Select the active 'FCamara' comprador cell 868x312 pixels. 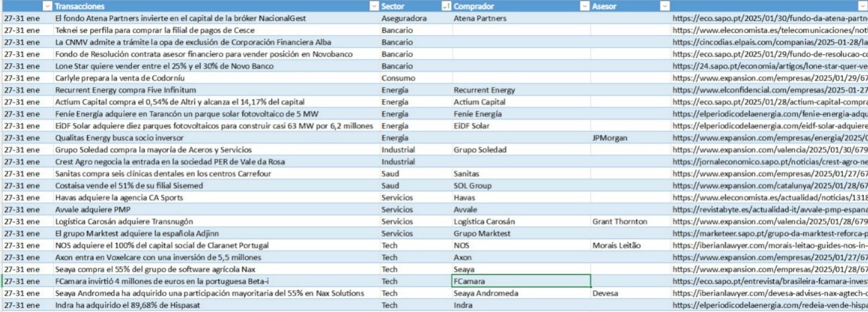(x=521, y=281)
